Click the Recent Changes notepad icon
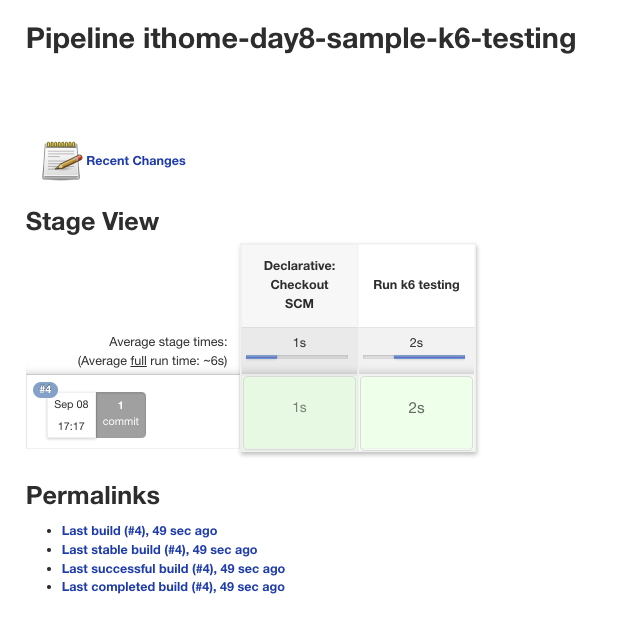Viewport: 617px width, 627px height. click(x=61, y=160)
